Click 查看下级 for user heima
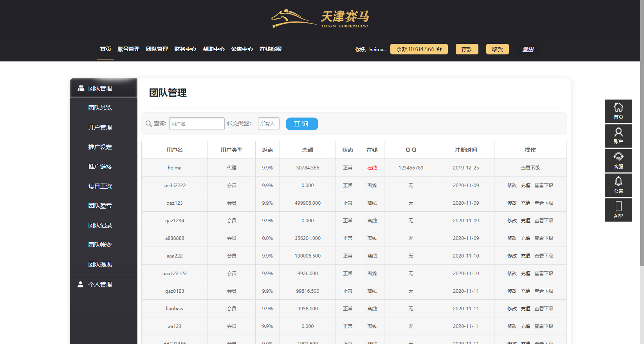644x344 pixels. (530, 168)
